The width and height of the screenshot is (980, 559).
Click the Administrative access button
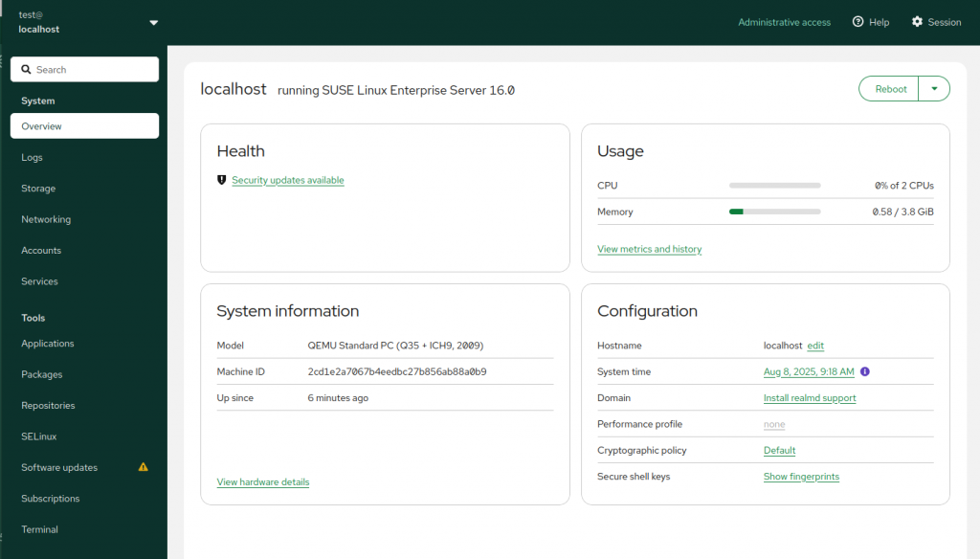click(784, 22)
